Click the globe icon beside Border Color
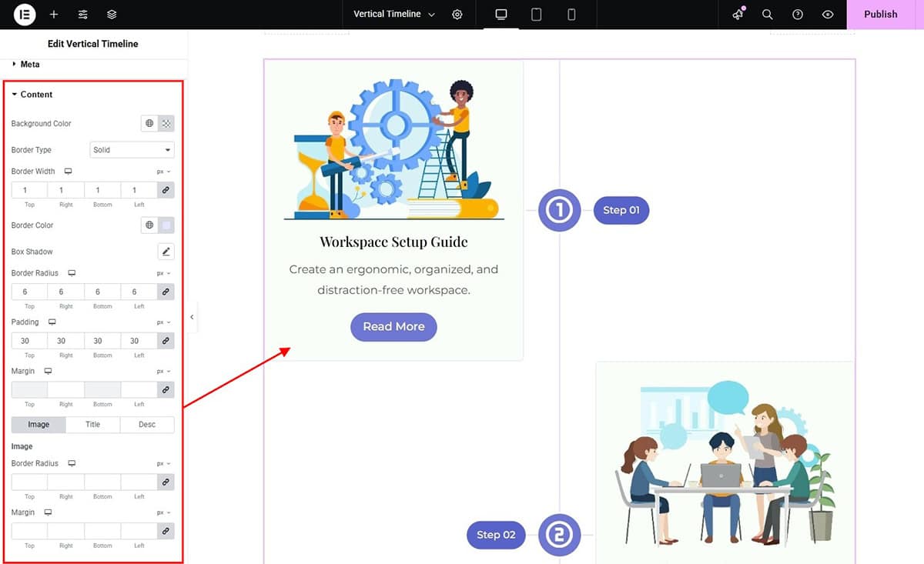 pyautogui.click(x=149, y=225)
